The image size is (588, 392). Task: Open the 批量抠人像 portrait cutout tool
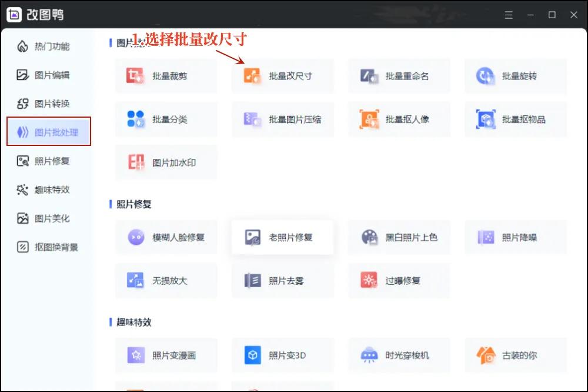(x=399, y=119)
